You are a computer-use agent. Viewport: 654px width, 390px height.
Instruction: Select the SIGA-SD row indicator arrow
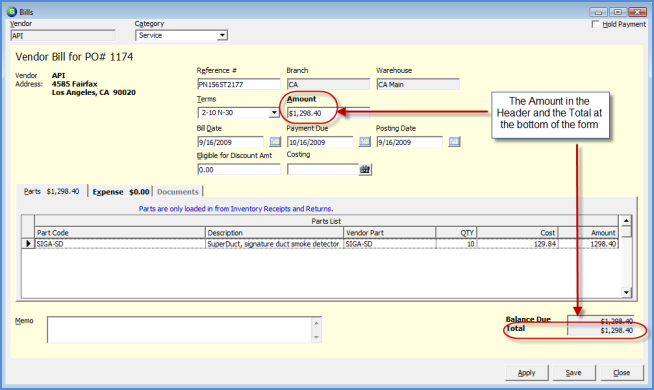[x=28, y=244]
